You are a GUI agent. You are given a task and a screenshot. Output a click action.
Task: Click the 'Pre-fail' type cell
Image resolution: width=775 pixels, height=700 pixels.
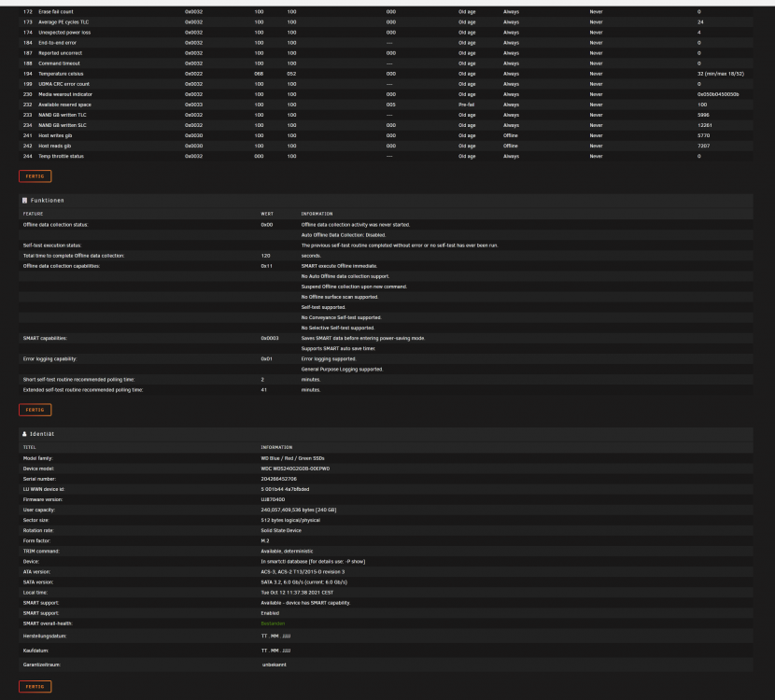point(466,105)
